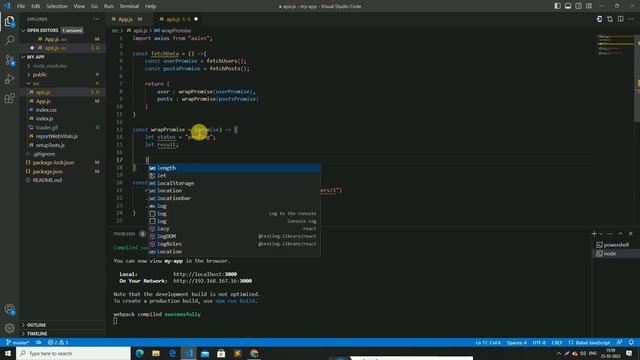Expand the public folder

click(x=40, y=75)
